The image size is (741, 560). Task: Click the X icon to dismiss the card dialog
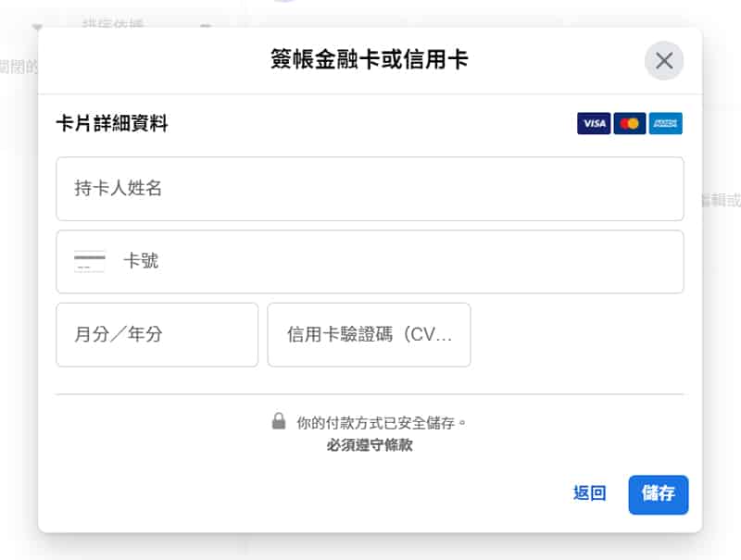(x=664, y=60)
